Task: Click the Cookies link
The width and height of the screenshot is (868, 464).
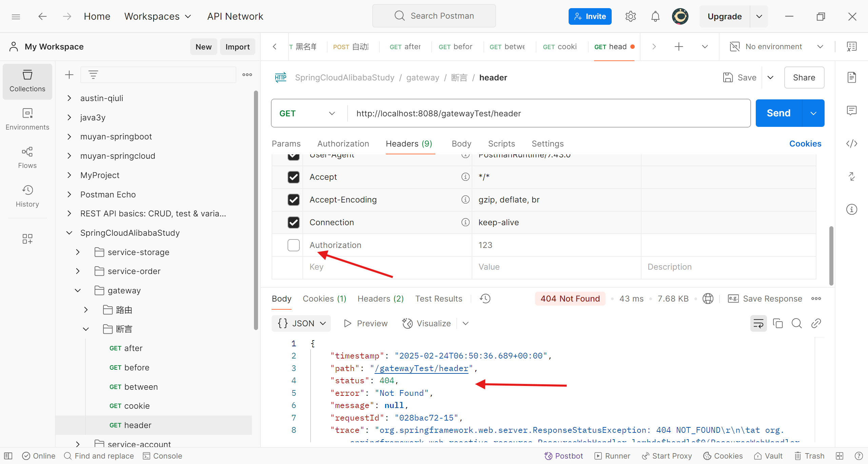Action: (805, 143)
